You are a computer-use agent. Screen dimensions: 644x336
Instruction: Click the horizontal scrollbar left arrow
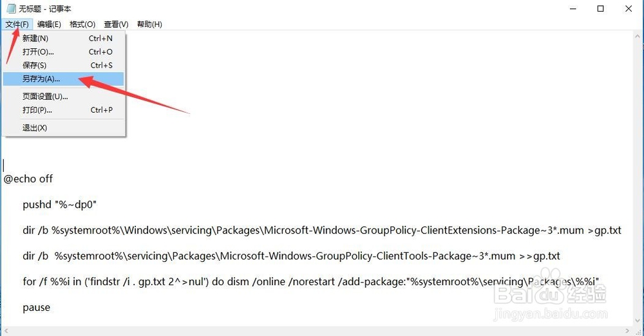(6, 331)
